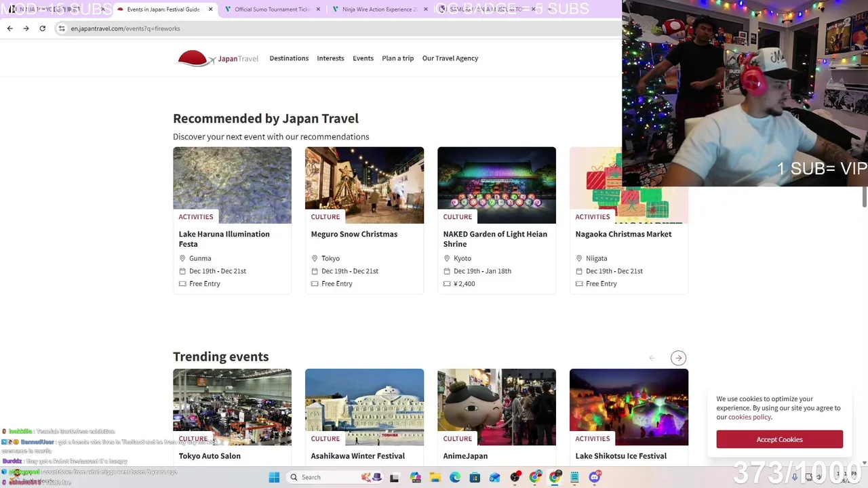Open the Plan a trip menu

pos(397,58)
